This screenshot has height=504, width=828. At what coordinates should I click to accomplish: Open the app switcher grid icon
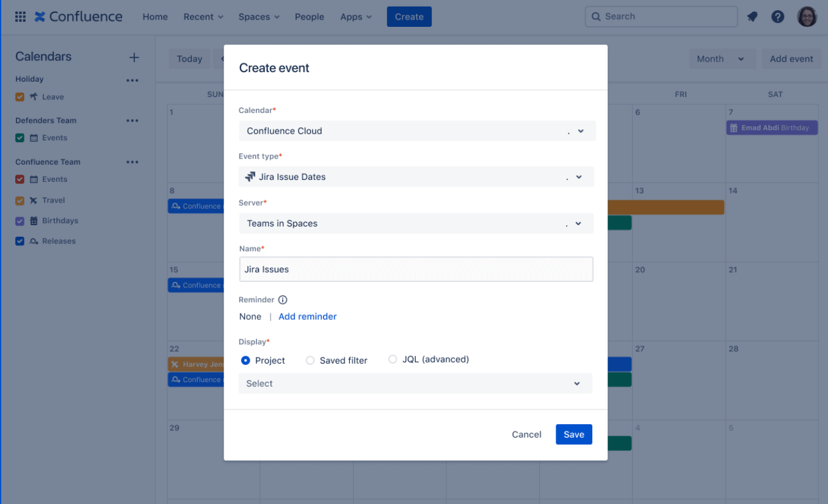(20, 17)
